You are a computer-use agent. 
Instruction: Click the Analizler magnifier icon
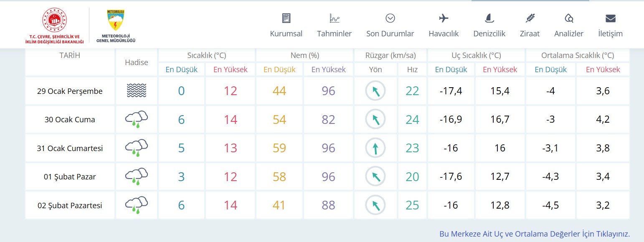(568, 18)
